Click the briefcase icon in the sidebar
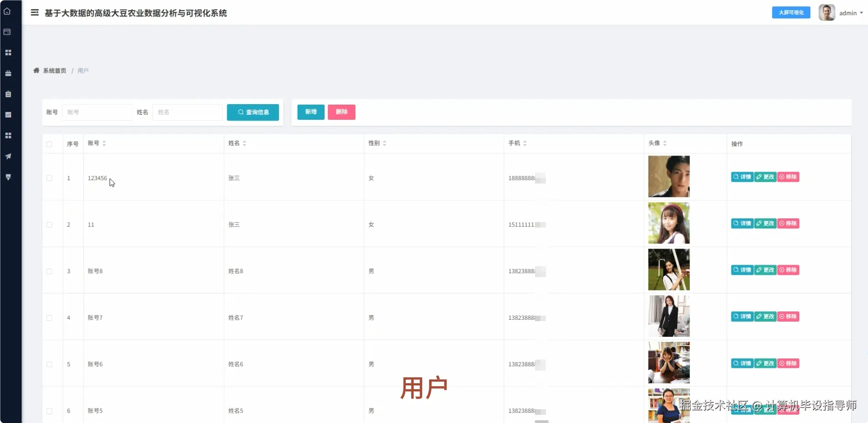Viewport: 868px width, 423px height. (x=8, y=73)
